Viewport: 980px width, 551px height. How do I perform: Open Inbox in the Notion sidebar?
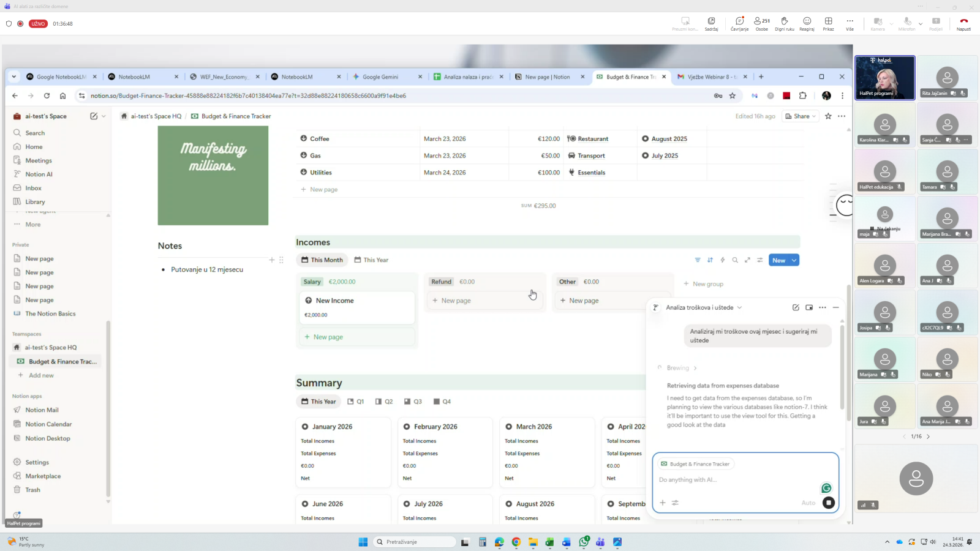(33, 188)
